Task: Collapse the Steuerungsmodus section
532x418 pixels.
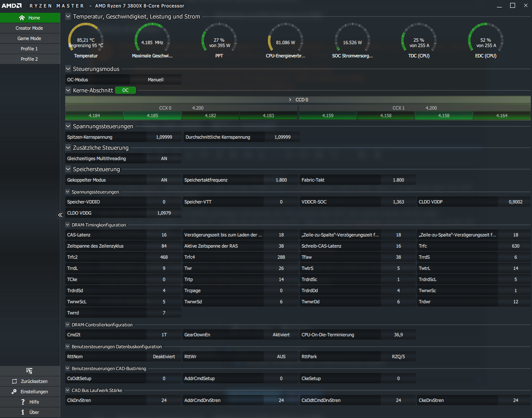Action: point(68,69)
